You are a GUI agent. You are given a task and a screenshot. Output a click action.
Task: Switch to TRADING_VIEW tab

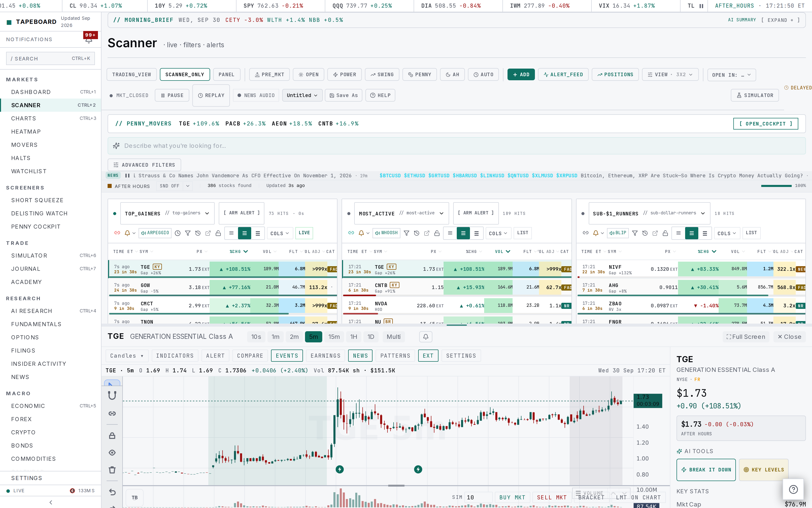(131, 75)
